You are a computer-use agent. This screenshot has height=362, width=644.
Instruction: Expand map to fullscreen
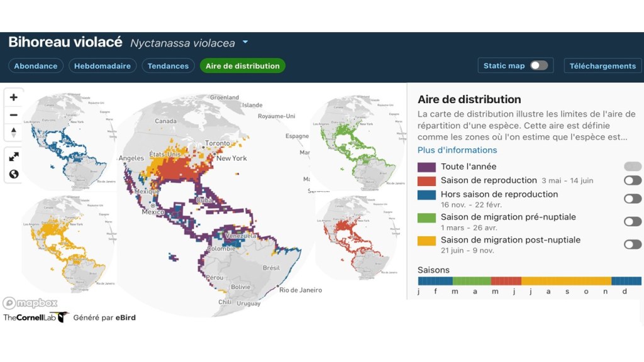click(13, 156)
